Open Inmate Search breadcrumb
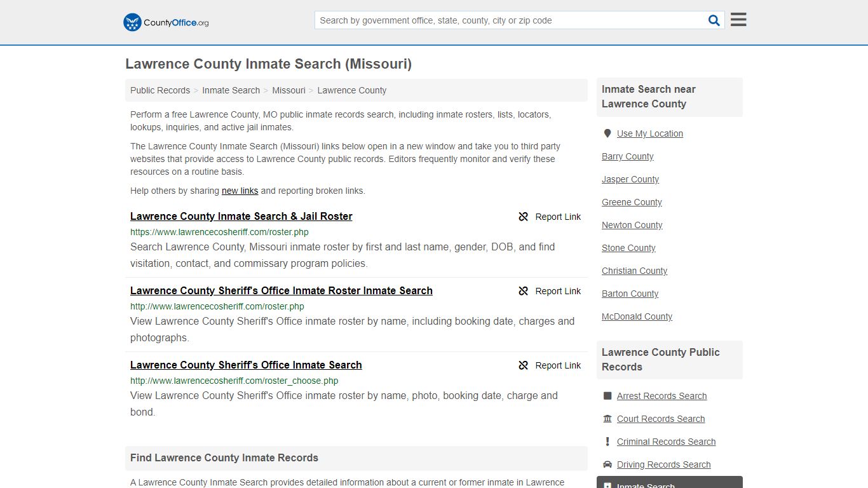This screenshot has height=488, width=868. click(x=231, y=90)
